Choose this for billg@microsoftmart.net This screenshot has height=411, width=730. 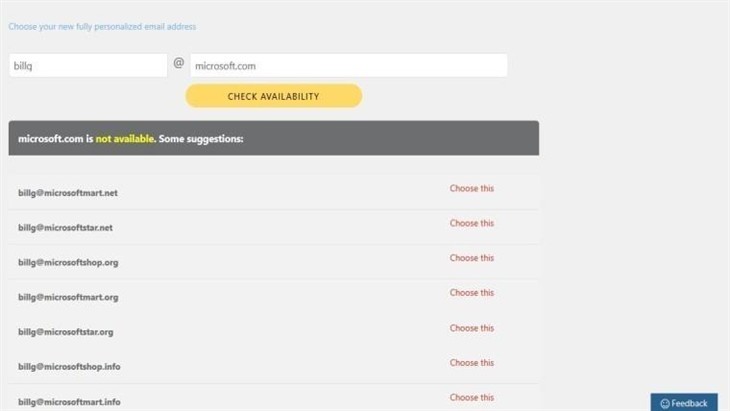(x=472, y=189)
